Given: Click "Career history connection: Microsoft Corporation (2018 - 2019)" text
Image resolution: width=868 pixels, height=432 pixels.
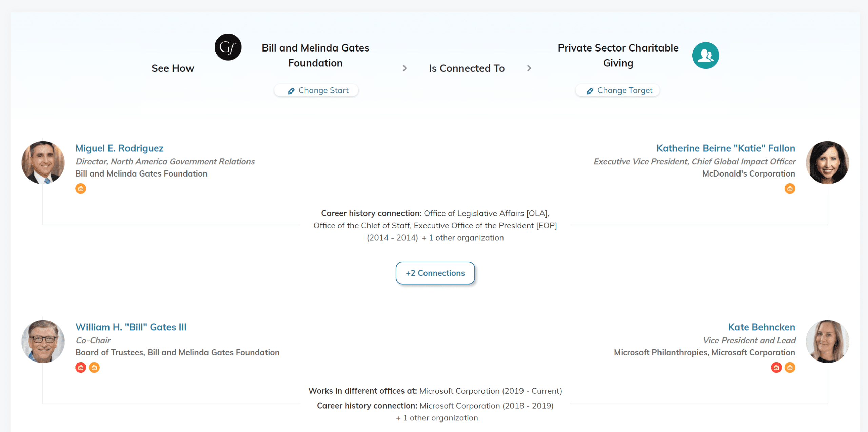Looking at the screenshot, I should point(435,406).
